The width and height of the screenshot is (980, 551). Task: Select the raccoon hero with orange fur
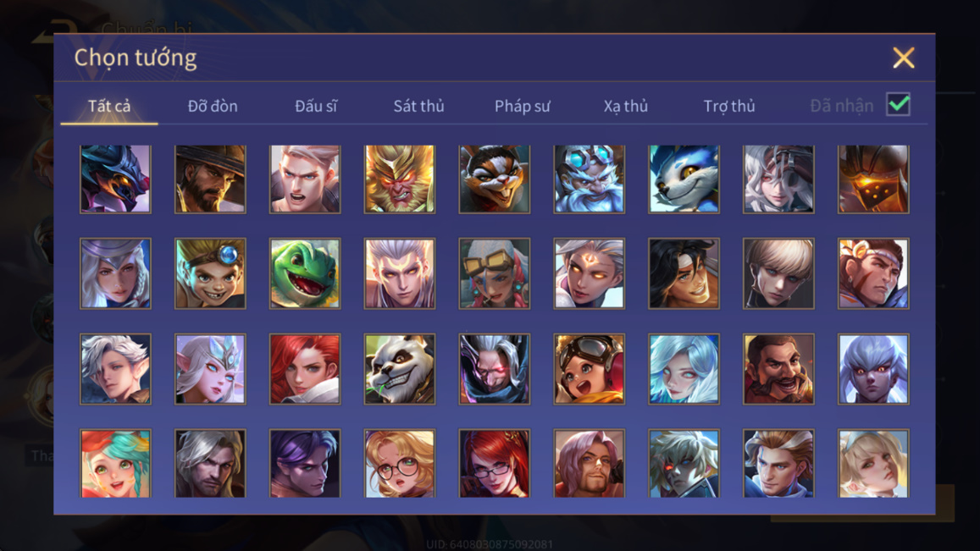495,179
